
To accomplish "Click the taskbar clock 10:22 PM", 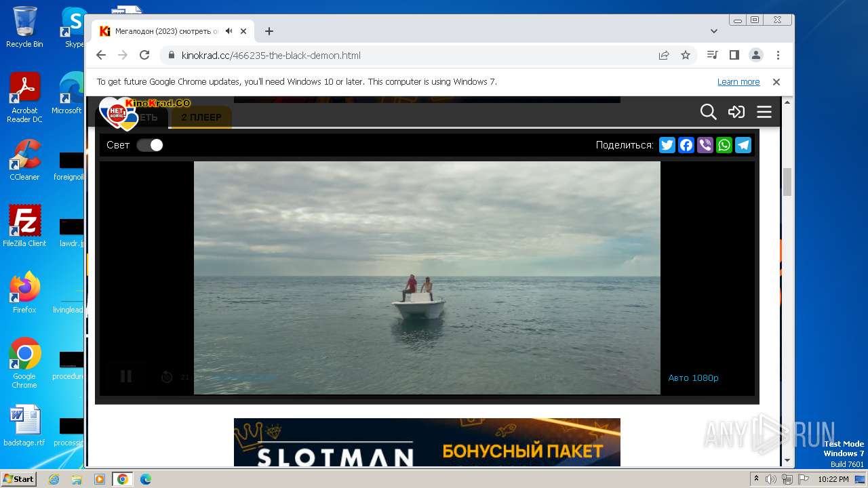I will coord(833,479).
